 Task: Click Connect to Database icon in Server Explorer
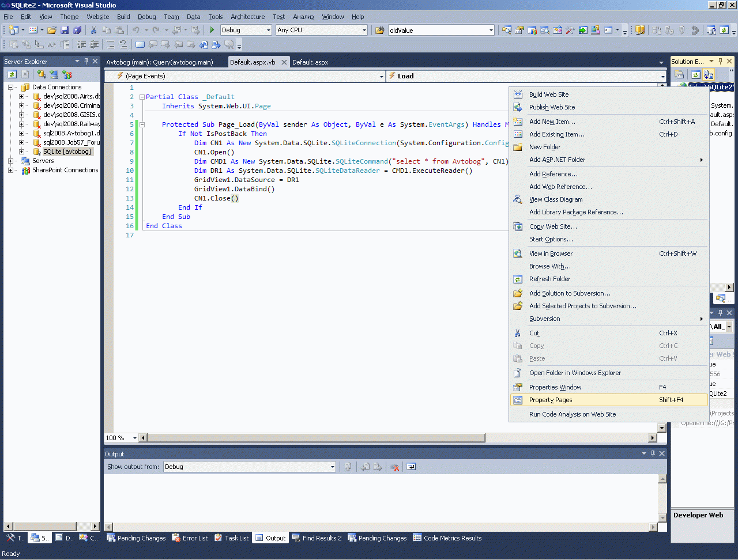(x=41, y=74)
